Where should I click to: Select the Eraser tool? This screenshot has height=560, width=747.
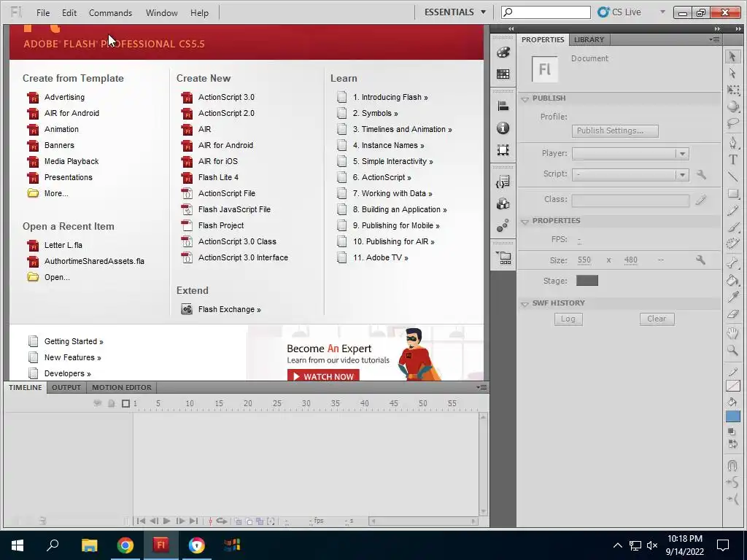732,314
